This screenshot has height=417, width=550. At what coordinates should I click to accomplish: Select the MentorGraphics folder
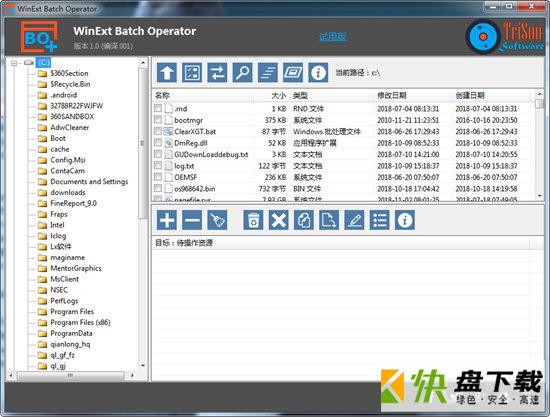(x=76, y=268)
